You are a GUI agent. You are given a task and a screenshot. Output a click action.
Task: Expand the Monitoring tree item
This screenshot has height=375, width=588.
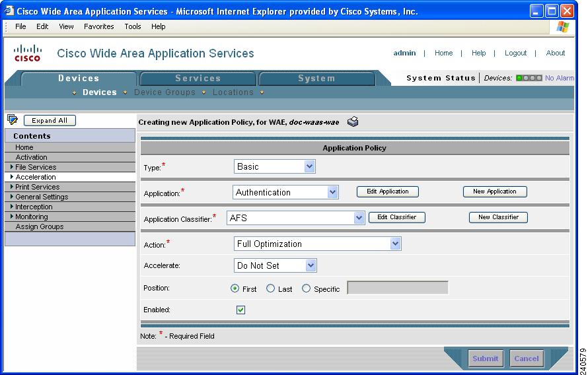12,216
